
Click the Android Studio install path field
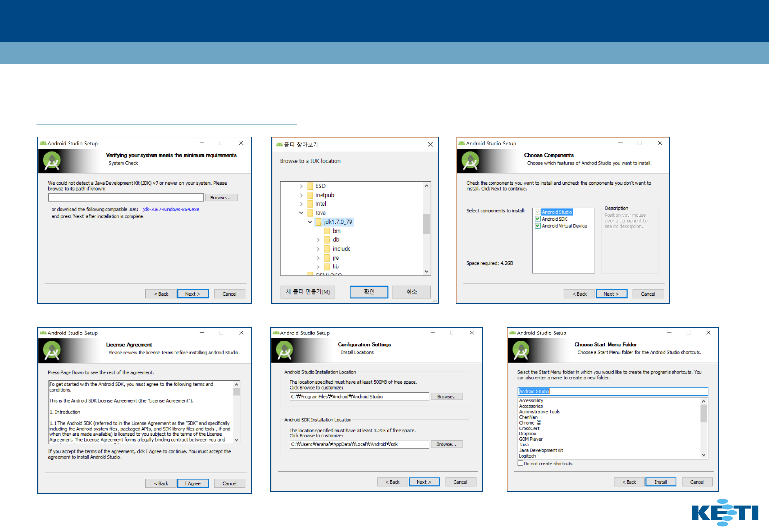(x=359, y=397)
